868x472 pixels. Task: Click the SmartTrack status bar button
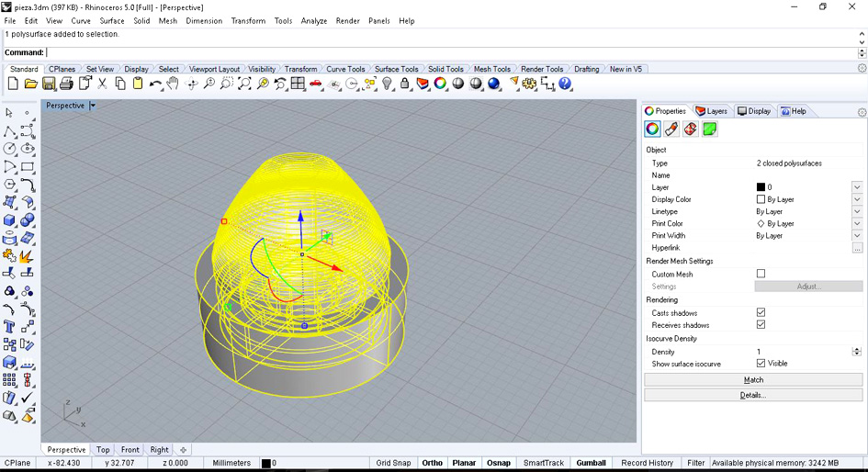(543, 463)
